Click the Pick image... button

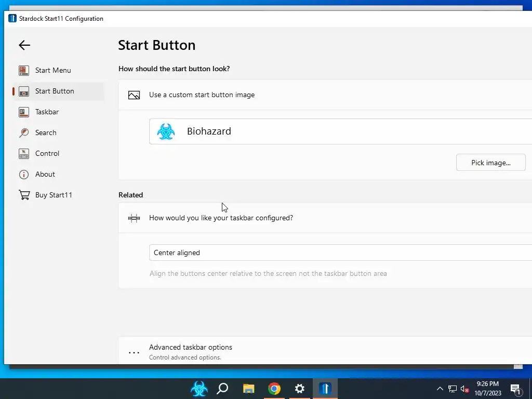click(x=490, y=163)
